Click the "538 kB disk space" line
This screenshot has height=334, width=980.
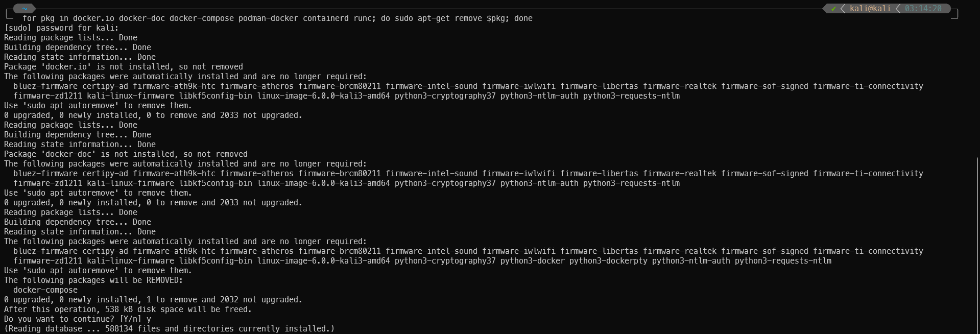128,309
